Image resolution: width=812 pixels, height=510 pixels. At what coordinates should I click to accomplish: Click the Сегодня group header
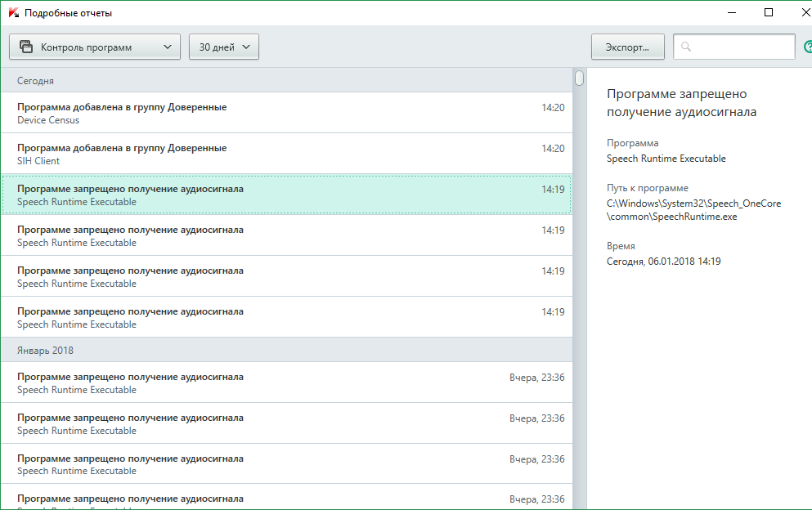[286, 81]
